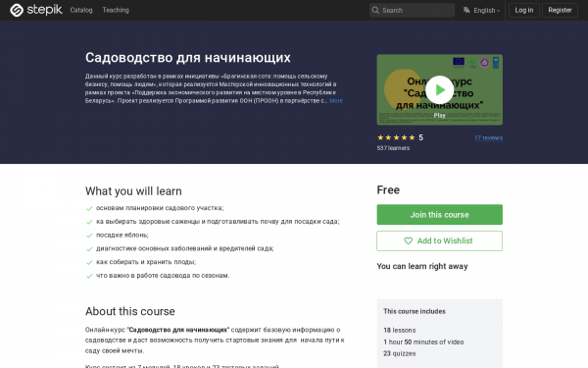Click checkmark beside диагностике основных заболеваний

[x=89, y=249]
